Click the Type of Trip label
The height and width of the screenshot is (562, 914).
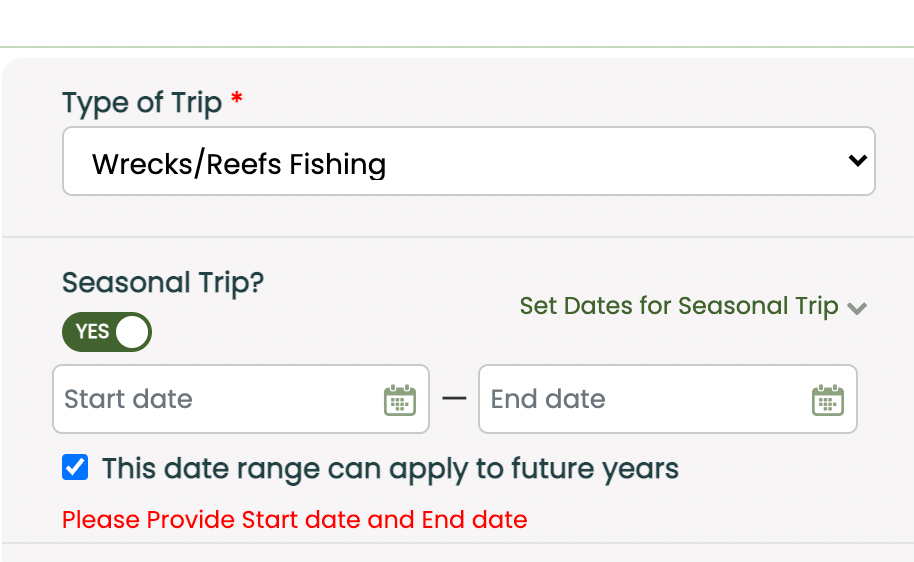click(x=142, y=103)
